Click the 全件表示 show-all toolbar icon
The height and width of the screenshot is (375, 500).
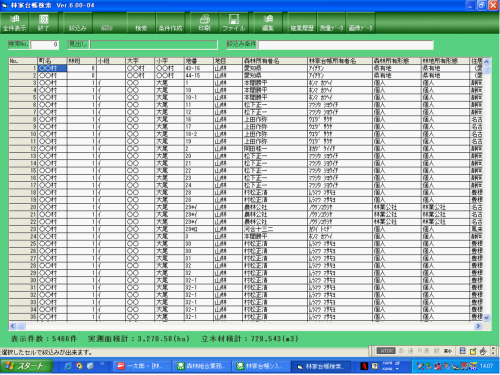(14, 23)
